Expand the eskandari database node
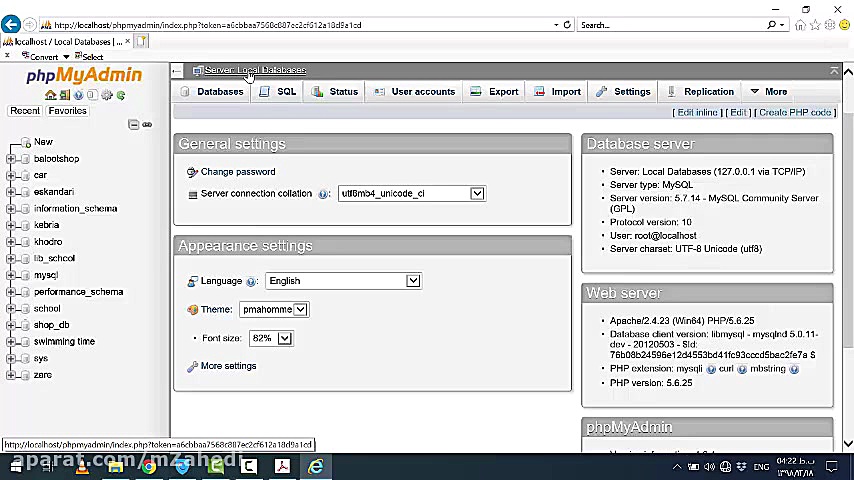The image size is (854, 480). pyautogui.click(x=10, y=192)
